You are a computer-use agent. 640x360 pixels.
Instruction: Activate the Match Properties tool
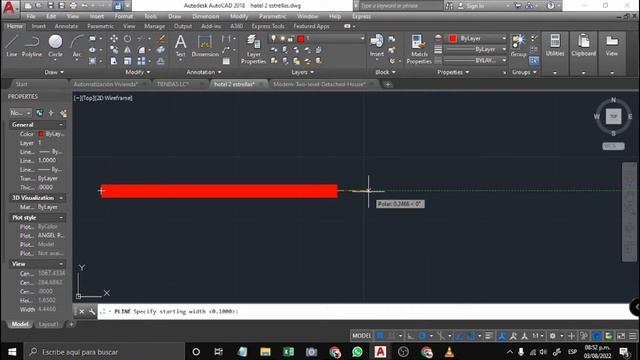pos(419,49)
